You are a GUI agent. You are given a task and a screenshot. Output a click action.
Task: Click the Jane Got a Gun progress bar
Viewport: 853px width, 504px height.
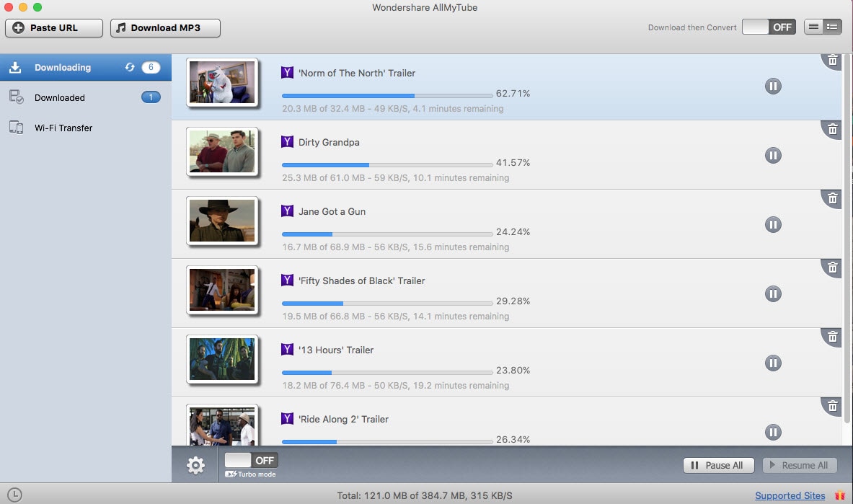coord(387,234)
